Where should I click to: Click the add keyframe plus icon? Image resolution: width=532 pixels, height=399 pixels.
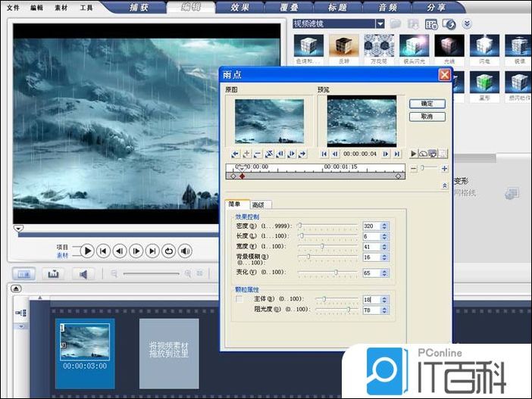pyautogui.click(x=246, y=154)
